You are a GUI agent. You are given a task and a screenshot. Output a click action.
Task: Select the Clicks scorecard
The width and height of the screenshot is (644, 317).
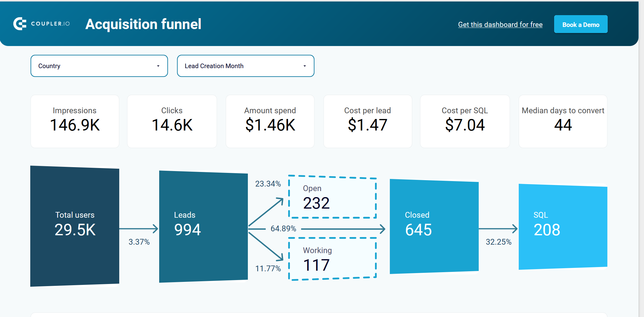172,121
